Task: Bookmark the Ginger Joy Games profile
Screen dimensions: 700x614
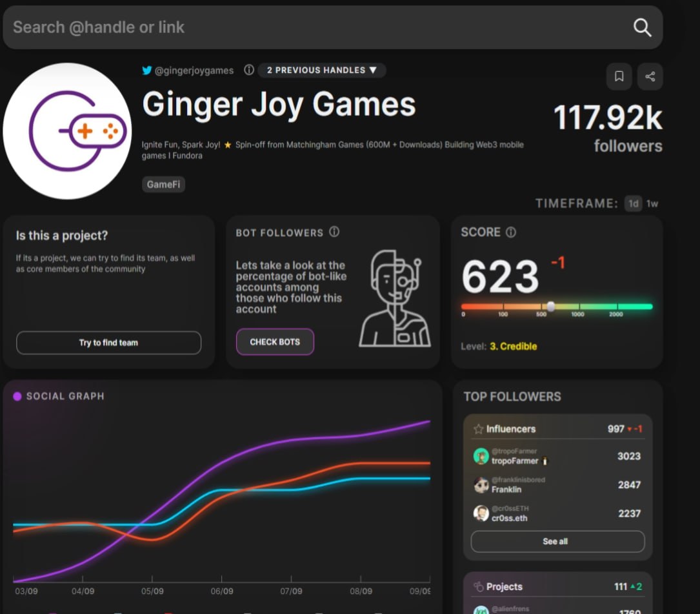Action: pyautogui.click(x=619, y=76)
